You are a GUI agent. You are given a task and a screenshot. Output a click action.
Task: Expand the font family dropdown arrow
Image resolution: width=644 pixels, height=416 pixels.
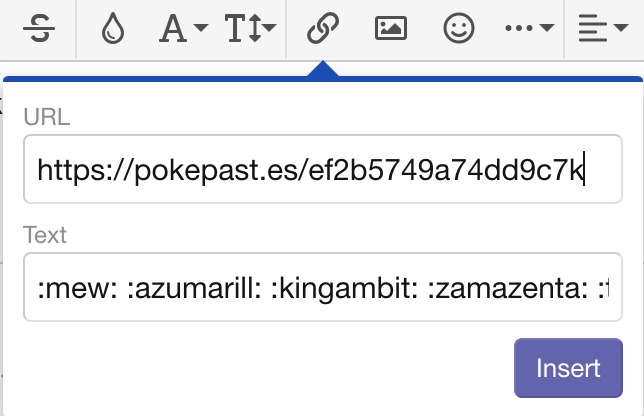click(200, 30)
